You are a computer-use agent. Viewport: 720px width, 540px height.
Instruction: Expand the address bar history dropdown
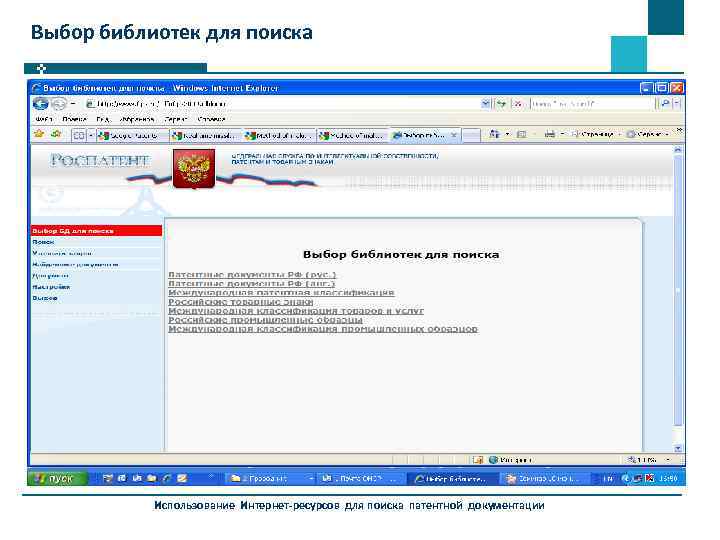[486, 104]
